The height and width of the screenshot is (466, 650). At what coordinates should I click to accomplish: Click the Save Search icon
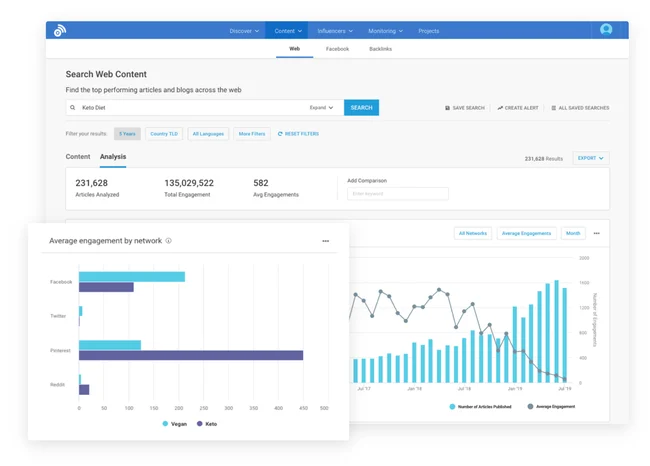tap(448, 108)
